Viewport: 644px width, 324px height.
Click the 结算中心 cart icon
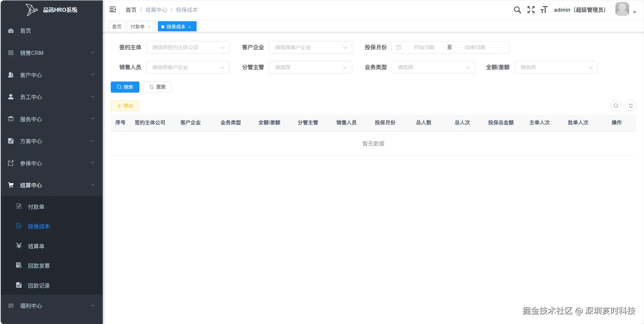point(11,185)
